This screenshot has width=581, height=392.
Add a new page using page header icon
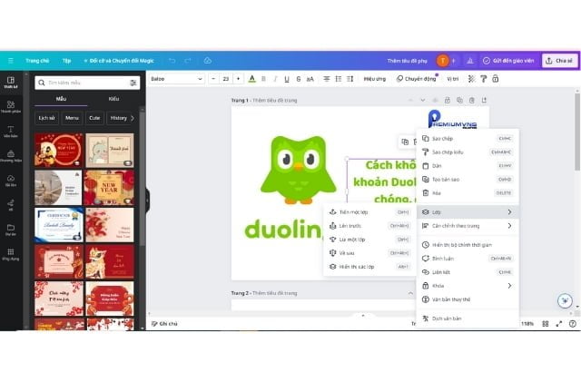(484, 100)
